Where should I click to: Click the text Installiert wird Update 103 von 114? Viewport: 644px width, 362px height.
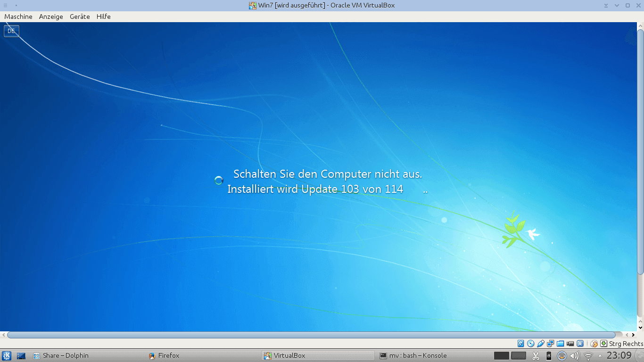(315, 189)
